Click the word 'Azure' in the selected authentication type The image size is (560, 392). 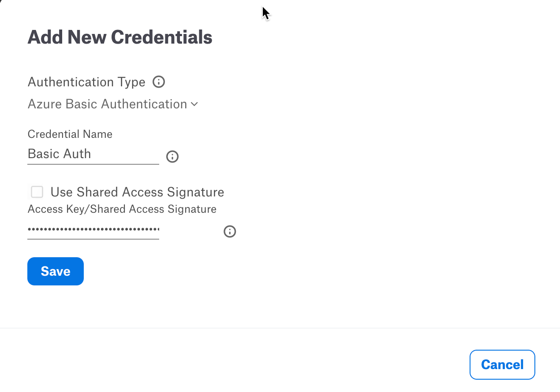45,104
